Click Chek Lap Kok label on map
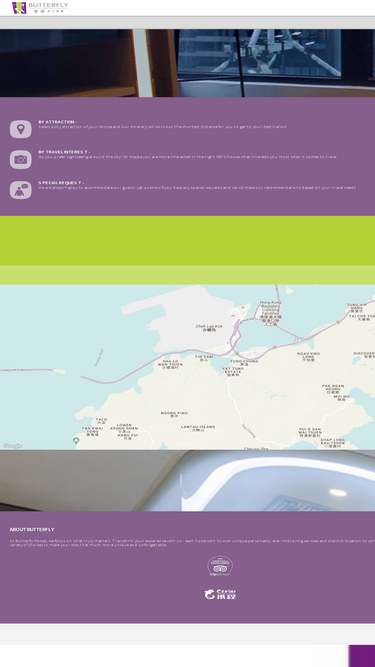This screenshot has width=375, height=667. point(209,328)
